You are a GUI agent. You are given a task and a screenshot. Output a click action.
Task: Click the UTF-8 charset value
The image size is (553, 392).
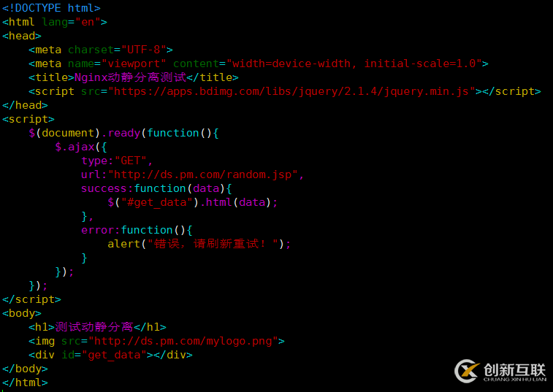pyautogui.click(x=143, y=50)
